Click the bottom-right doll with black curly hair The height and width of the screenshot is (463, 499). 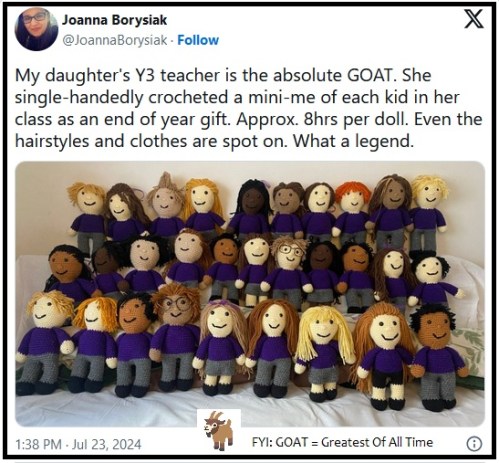[436, 358]
